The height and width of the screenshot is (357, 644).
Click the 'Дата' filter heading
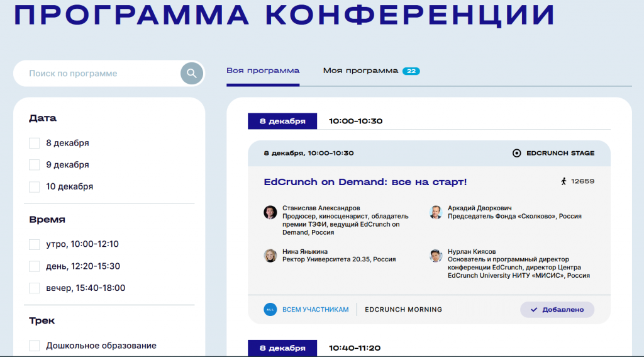pyautogui.click(x=43, y=118)
